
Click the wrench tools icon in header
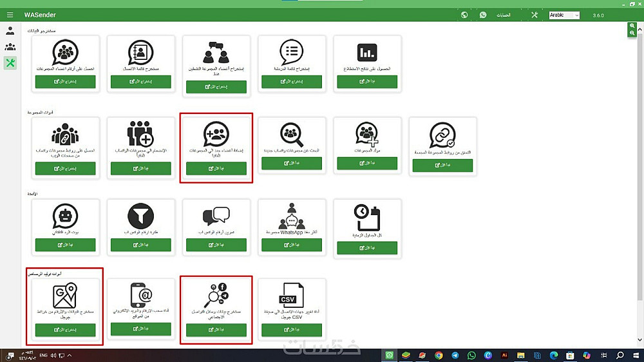534,15
